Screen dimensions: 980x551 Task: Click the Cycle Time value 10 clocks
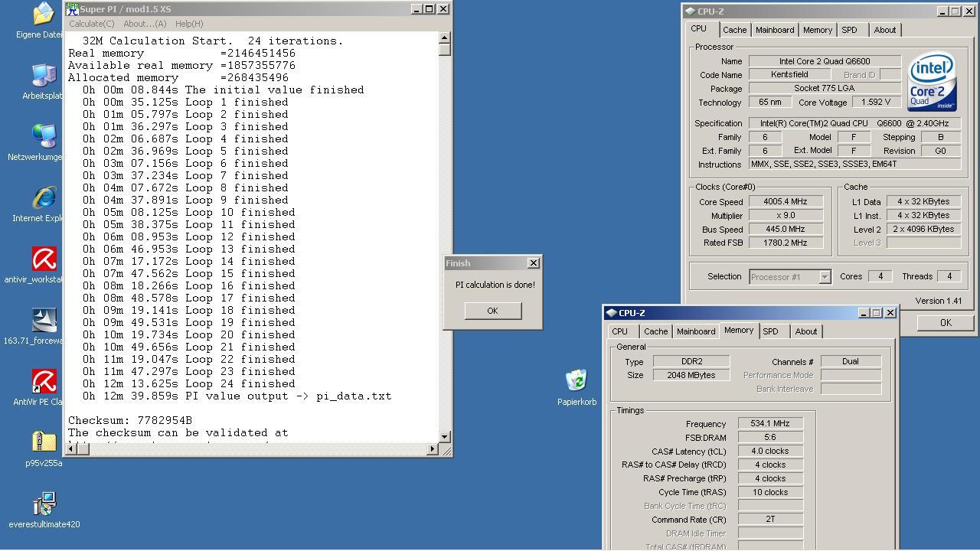[770, 492]
